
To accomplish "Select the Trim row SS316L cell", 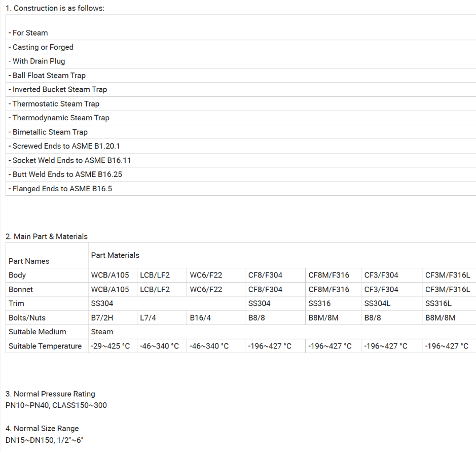I will coord(449,303).
